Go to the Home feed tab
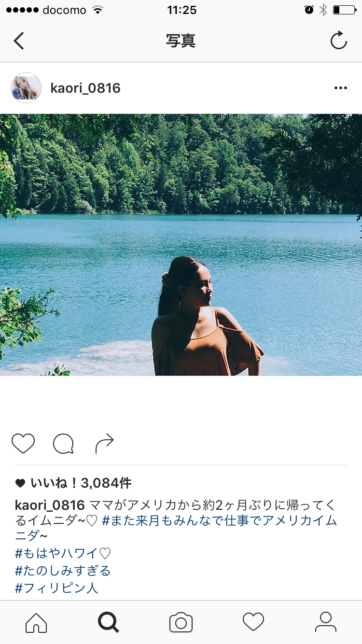This screenshot has height=644, width=362. (x=36, y=622)
